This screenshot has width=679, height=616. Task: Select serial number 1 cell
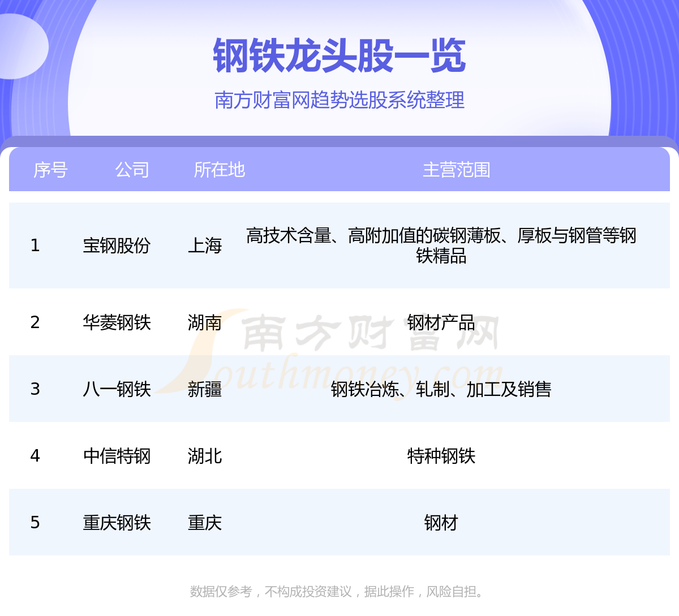point(35,245)
